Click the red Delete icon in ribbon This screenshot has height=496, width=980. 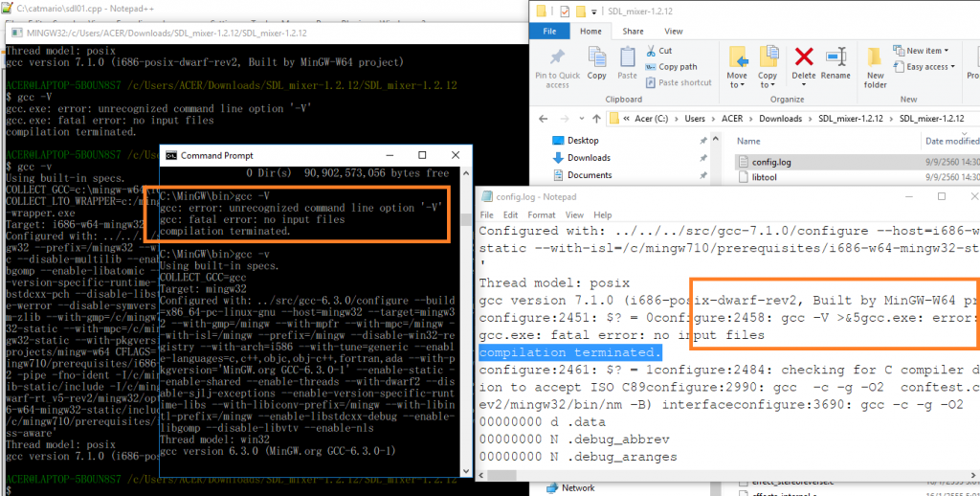point(804,57)
